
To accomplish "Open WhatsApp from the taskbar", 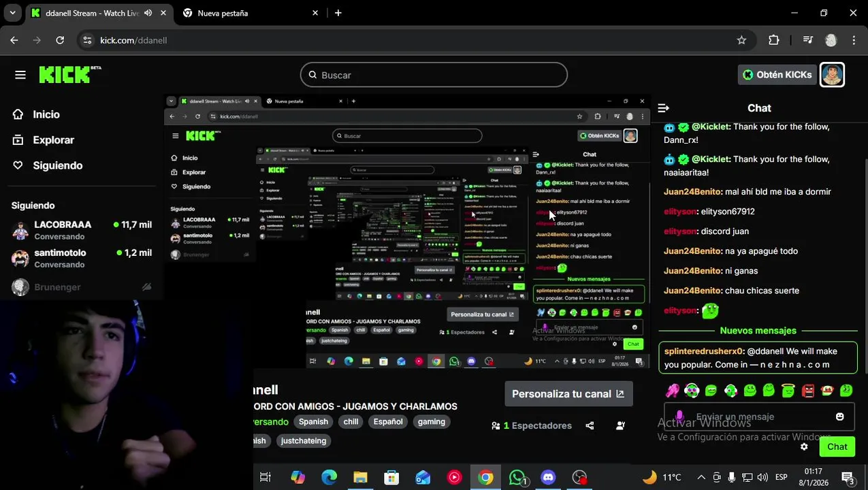I will pyautogui.click(x=517, y=477).
